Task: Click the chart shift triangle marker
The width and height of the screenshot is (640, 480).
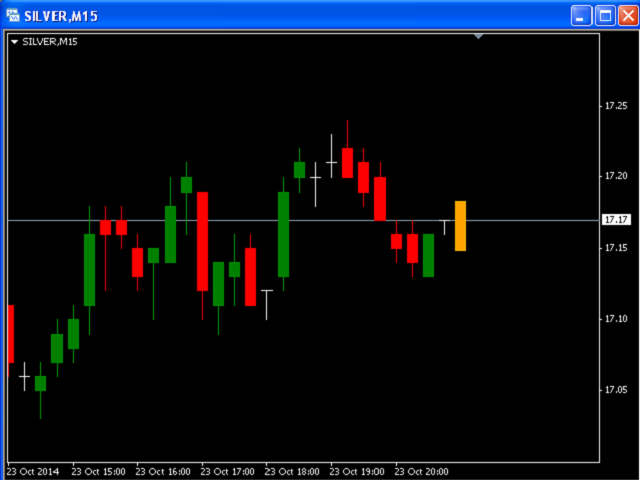Action: pyautogui.click(x=478, y=37)
